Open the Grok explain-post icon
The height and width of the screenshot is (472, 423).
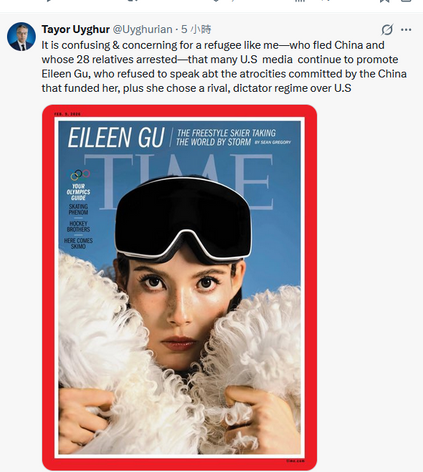tap(387, 30)
